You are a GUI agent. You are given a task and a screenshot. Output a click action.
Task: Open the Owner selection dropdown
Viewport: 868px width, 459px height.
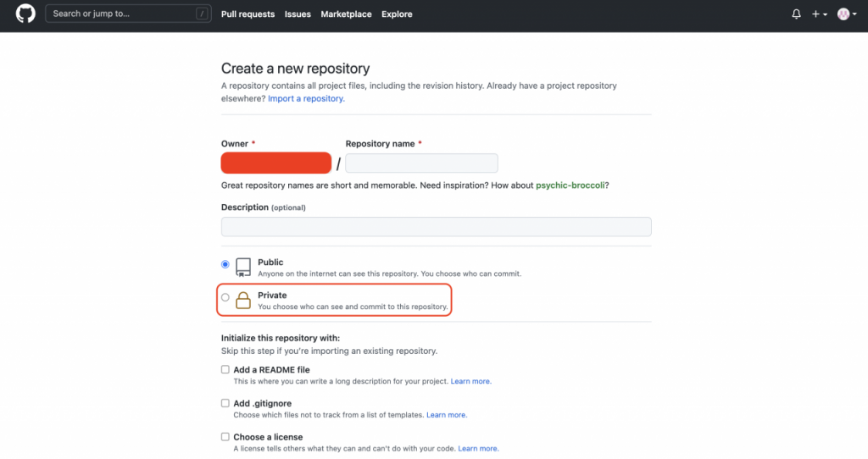275,163
